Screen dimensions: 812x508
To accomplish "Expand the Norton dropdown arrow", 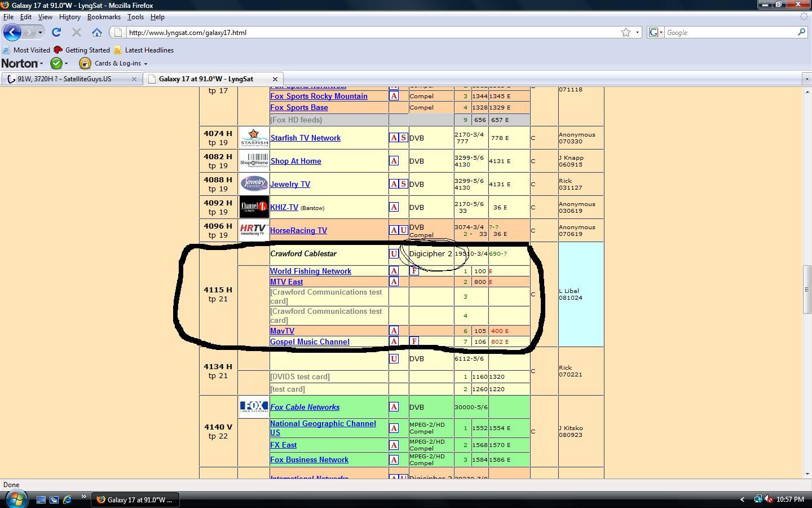I will (x=41, y=63).
